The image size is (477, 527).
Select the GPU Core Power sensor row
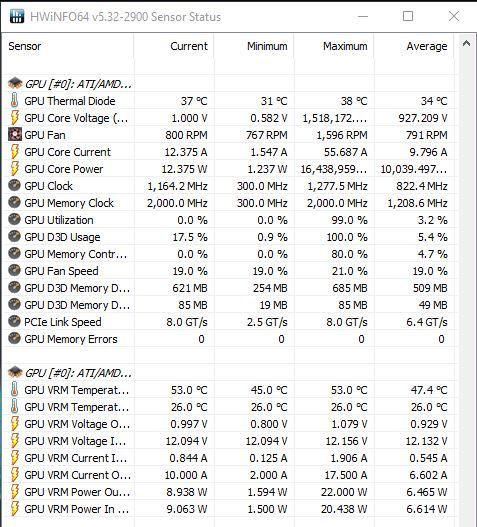(229, 169)
